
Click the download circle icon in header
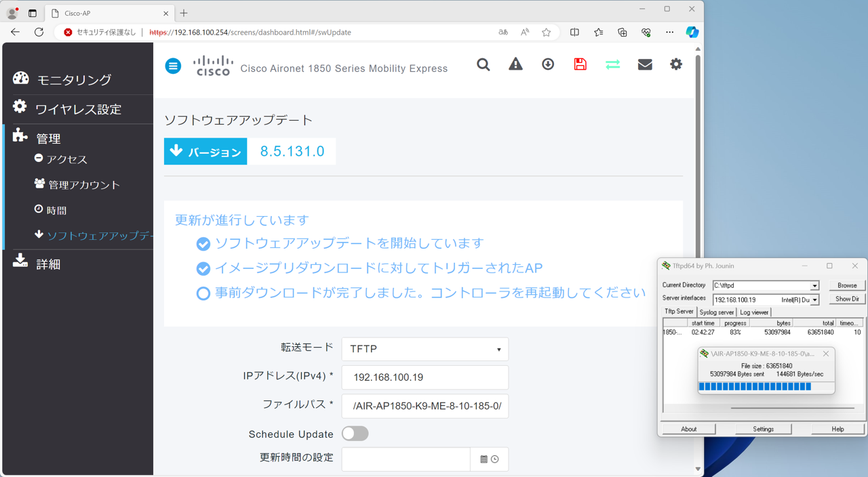coord(548,64)
